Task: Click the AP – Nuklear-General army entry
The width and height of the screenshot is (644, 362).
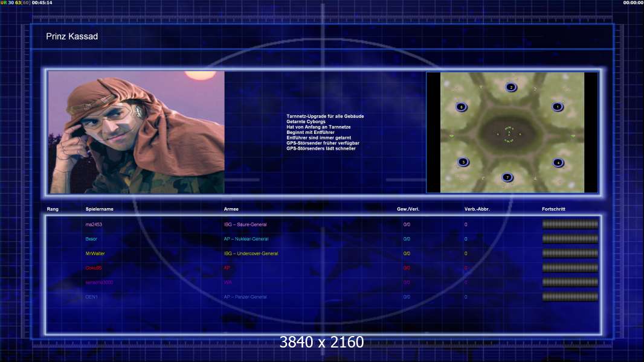Action: 246,239
